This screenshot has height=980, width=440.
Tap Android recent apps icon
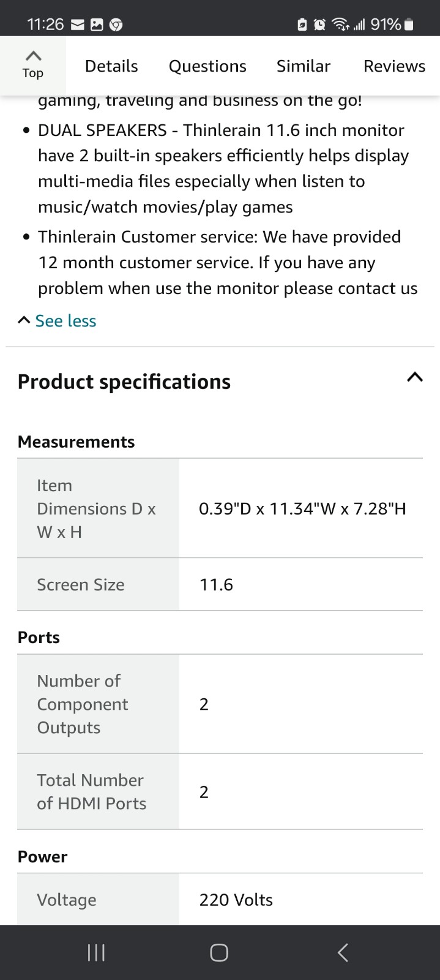[96, 952]
